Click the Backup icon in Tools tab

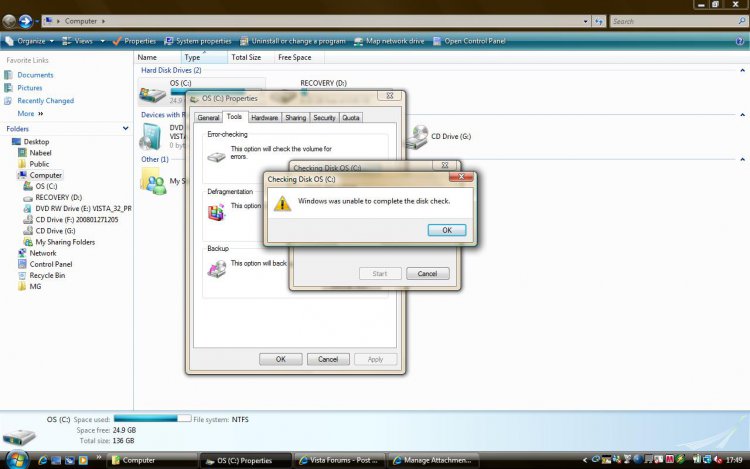[x=217, y=269]
